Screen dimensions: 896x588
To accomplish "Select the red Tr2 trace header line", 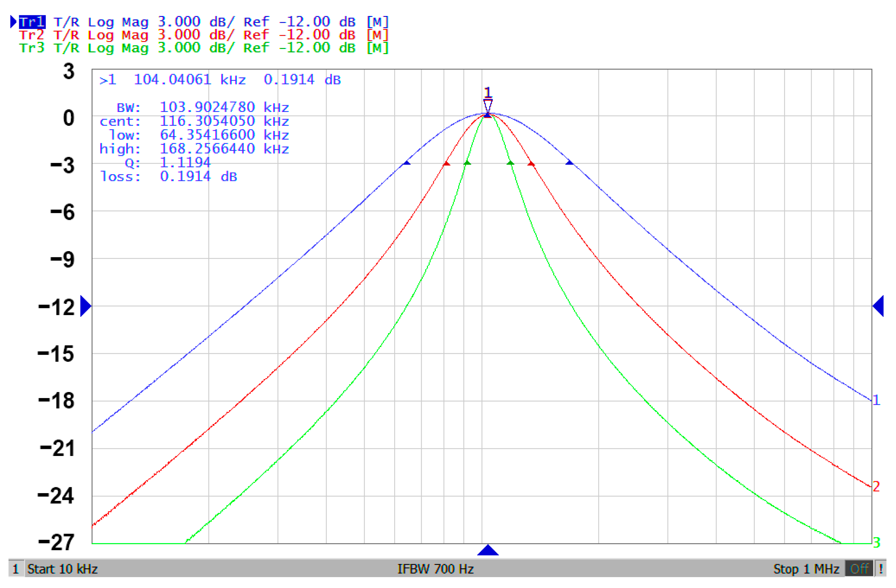I will (x=204, y=35).
